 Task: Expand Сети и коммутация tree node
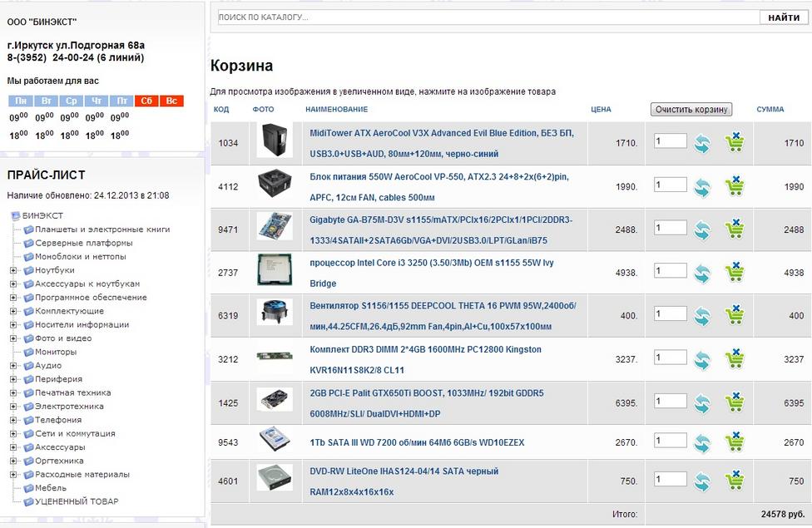[13, 434]
